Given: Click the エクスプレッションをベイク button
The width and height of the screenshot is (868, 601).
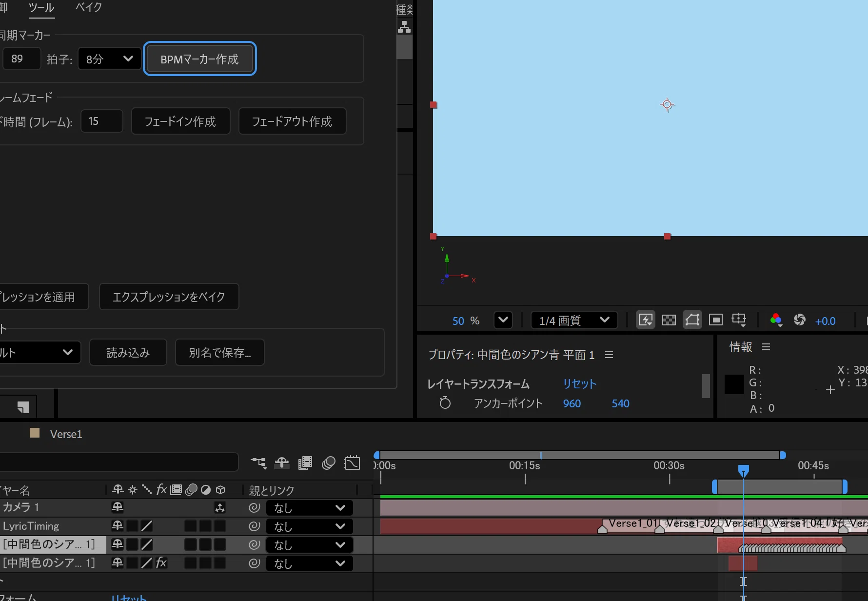Looking at the screenshot, I should [169, 297].
